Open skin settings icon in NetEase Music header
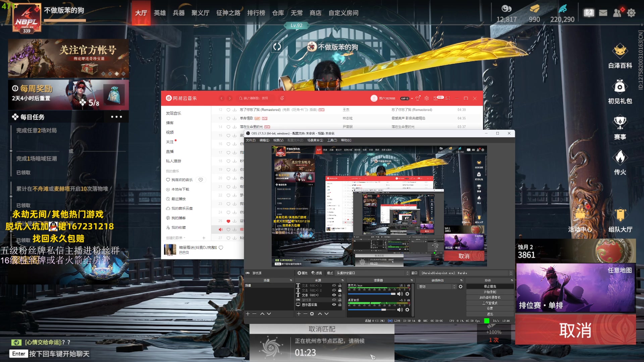Image resolution: width=644 pixels, height=362 pixels. 418,98
